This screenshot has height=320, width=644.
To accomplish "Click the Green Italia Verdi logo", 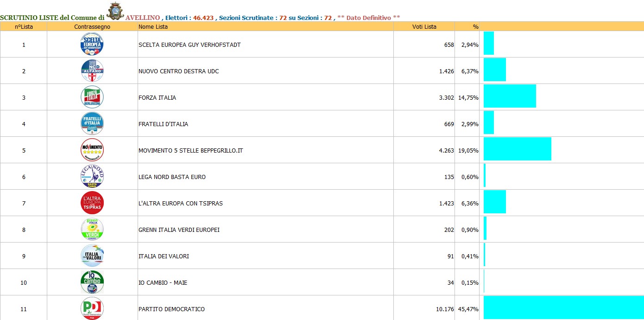I will [92, 229].
